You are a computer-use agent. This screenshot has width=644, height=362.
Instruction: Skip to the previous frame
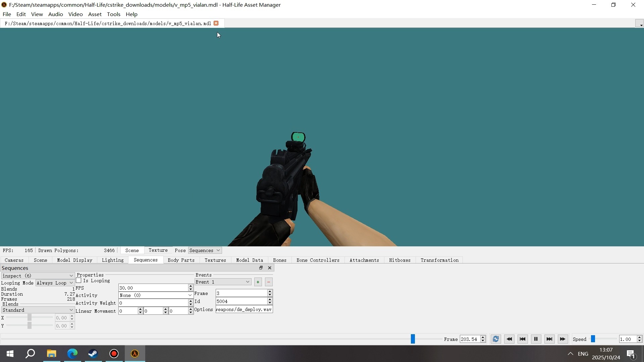(x=522, y=339)
